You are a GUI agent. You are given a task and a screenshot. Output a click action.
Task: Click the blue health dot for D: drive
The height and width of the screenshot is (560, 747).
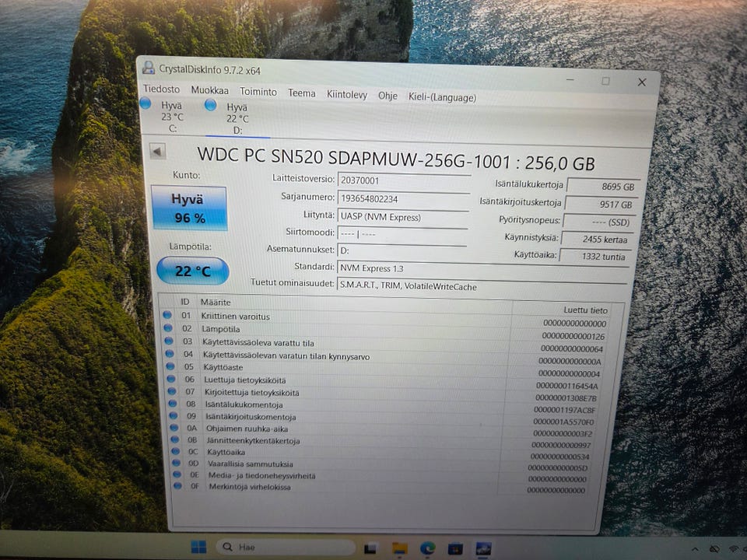pos(211,105)
